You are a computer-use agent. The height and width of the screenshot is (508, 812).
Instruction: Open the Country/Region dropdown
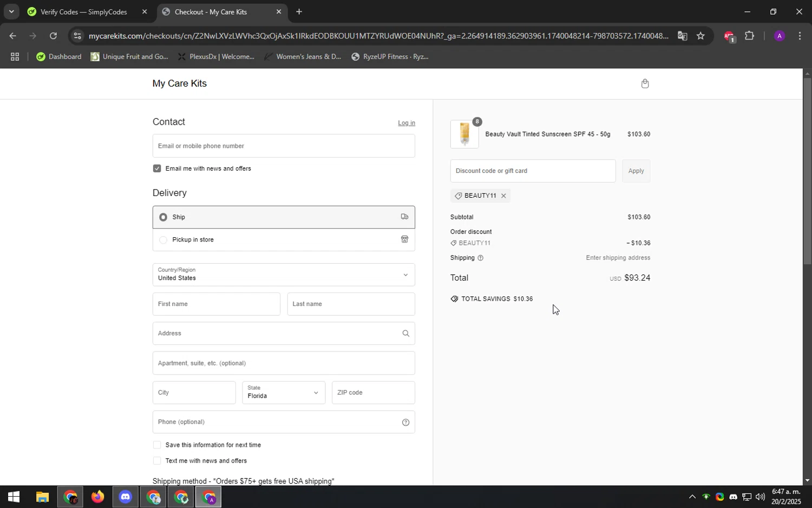tap(284, 275)
